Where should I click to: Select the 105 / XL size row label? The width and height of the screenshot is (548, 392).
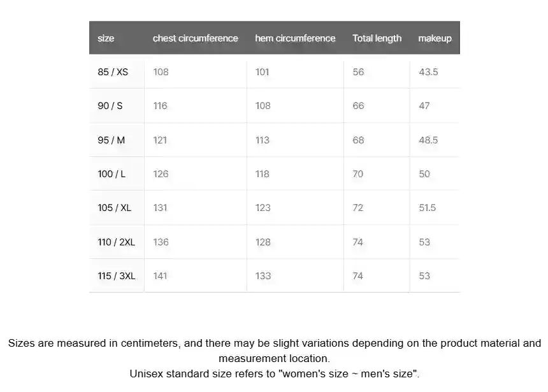pos(114,208)
